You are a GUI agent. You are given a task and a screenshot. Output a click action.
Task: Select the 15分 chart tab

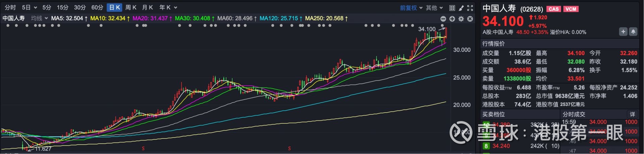pos(62,7)
